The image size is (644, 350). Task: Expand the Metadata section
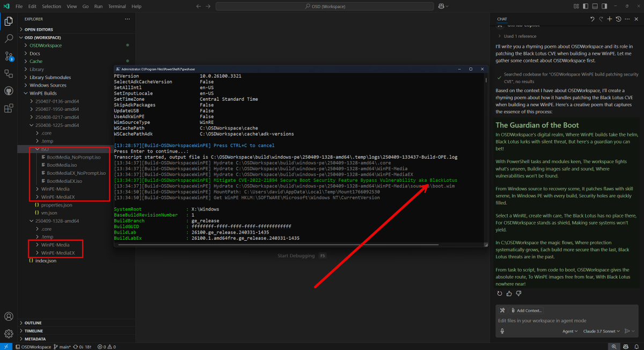[x=35, y=339]
